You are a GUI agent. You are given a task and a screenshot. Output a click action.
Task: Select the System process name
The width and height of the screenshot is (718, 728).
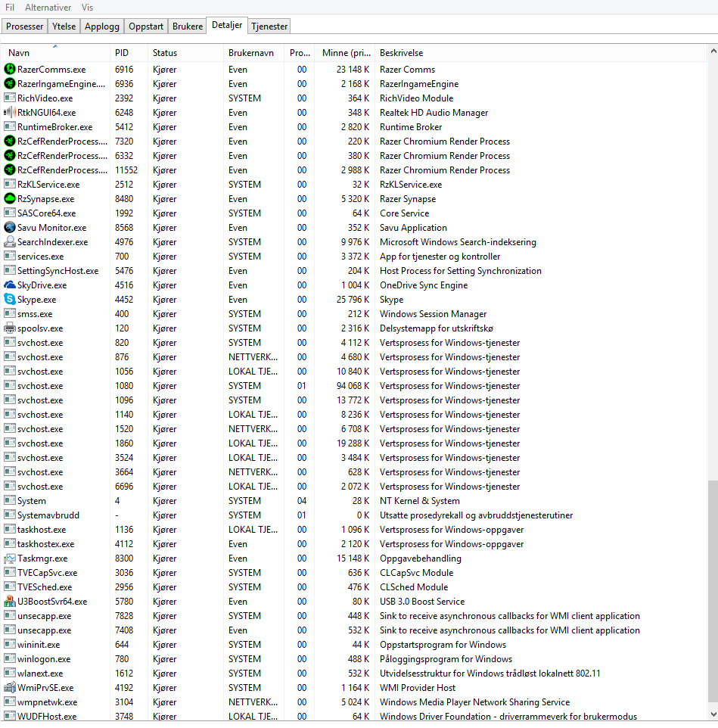32,501
